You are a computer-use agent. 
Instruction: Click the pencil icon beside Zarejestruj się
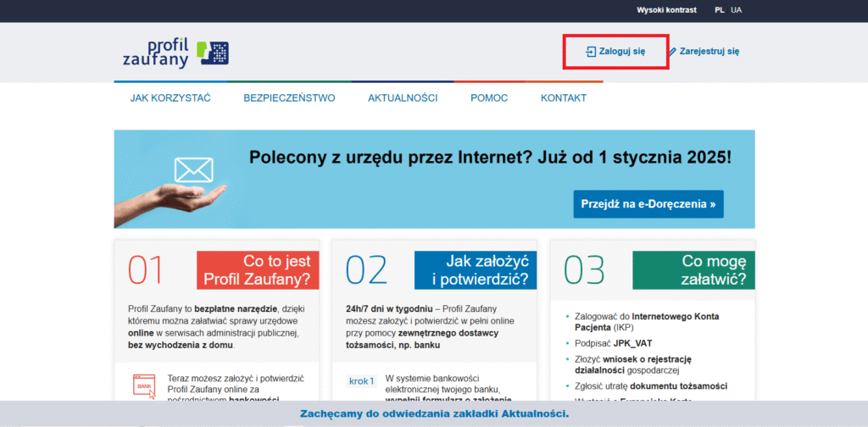(x=672, y=52)
